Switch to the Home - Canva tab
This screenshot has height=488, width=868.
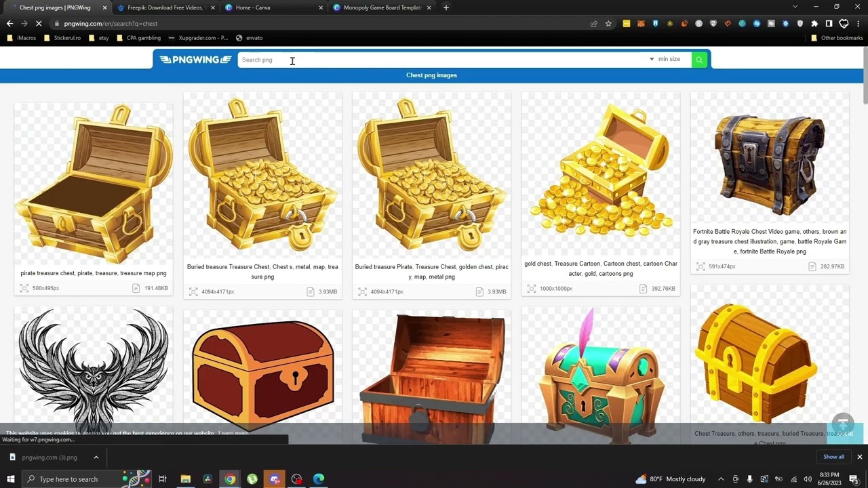(x=274, y=7)
